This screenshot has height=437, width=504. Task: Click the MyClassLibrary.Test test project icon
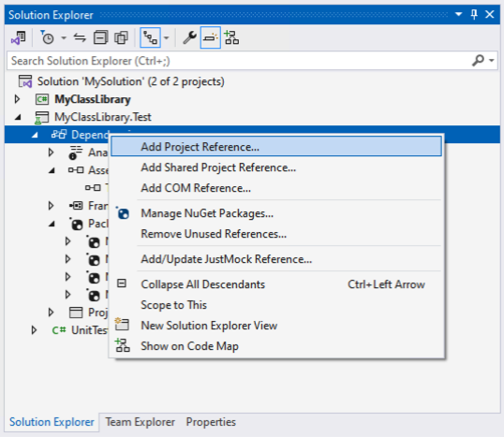(x=42, y=117)
